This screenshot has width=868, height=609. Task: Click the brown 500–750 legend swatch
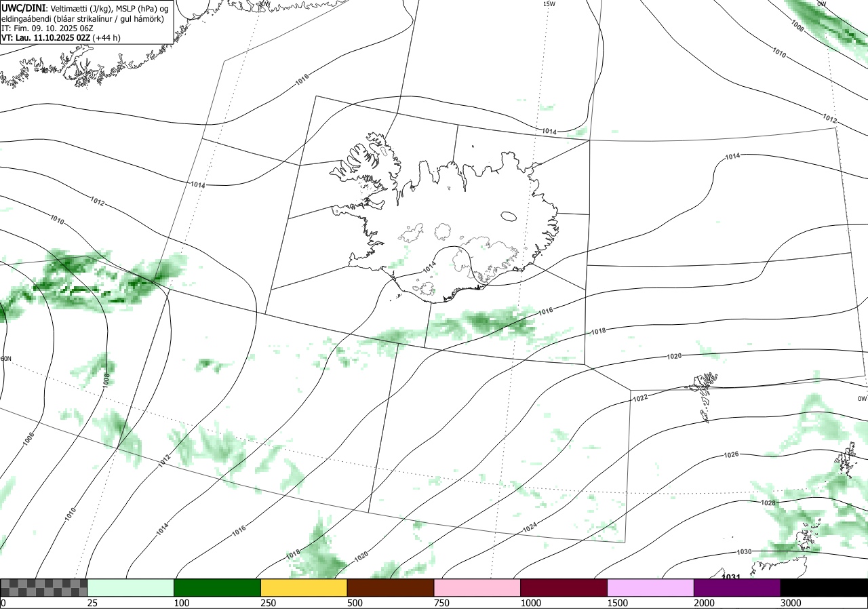pyautogui.click(x=391, y=587)
